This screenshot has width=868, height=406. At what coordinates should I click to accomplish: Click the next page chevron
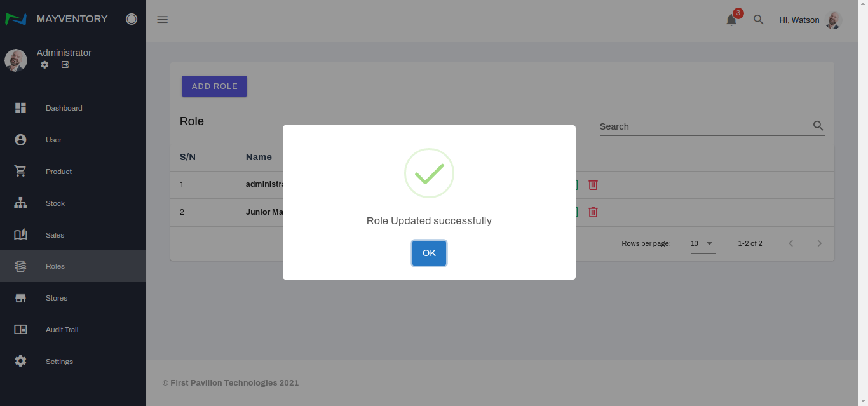tap(819, 243)
